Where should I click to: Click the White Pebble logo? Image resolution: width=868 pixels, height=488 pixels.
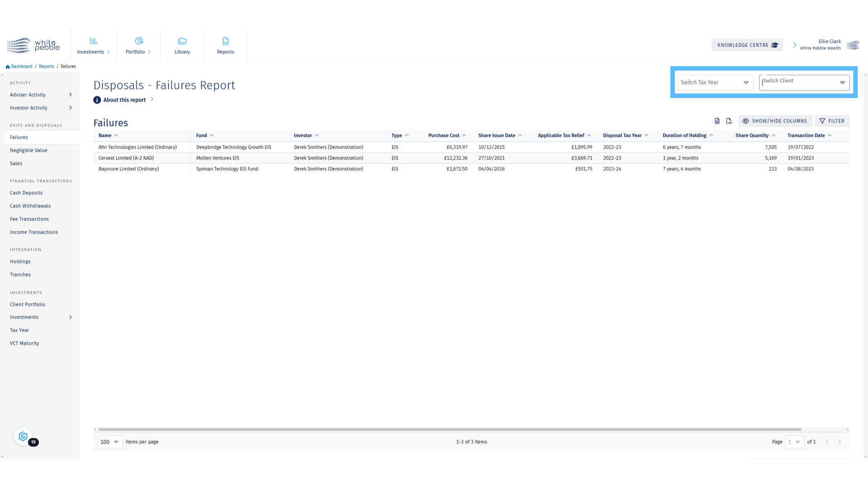33,45
